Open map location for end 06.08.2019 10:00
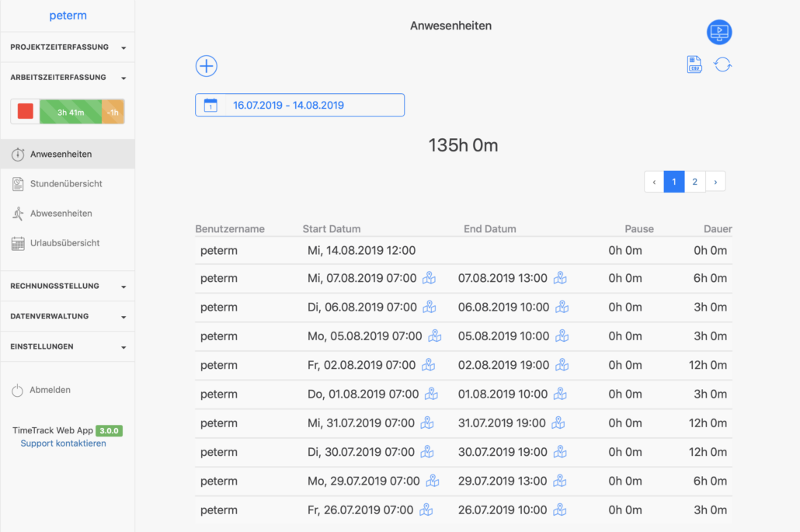The image size is (800, 532). [562, 307]
